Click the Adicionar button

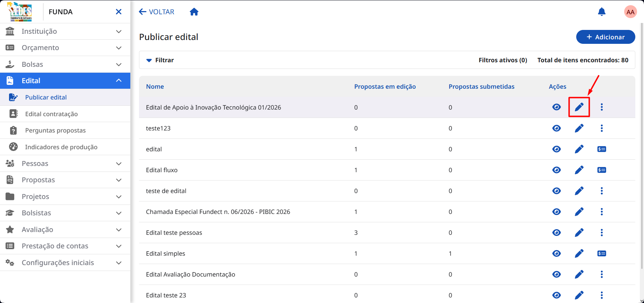[605, 37]
